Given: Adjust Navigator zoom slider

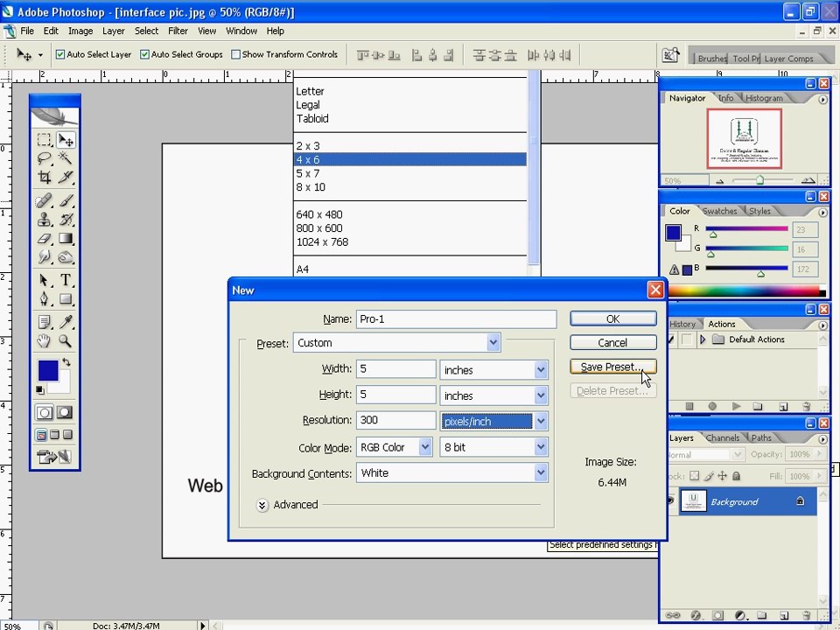Looking at the screenshot, I should point(759,180).
